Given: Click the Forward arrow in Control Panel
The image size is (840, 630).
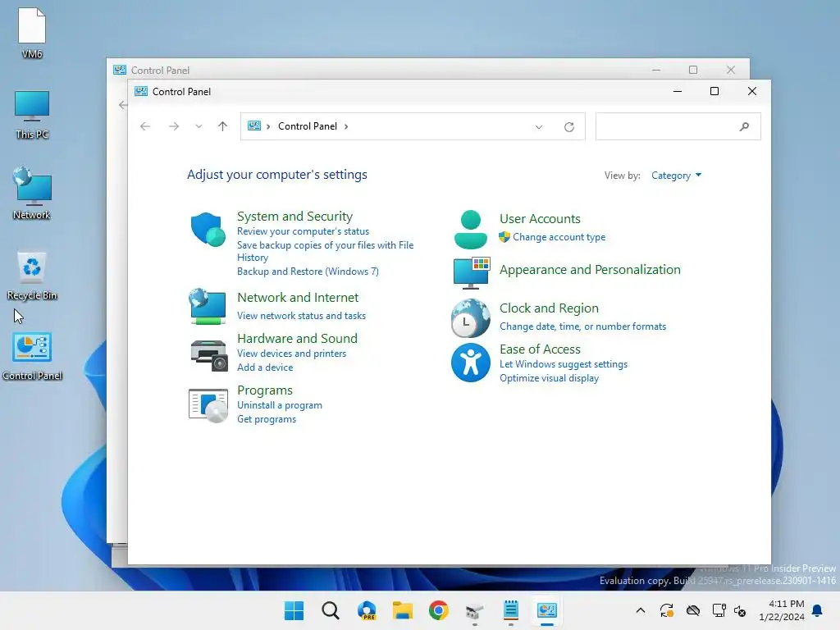Looking at the screenshot, I should pyautogui.click(x=174, y=126).
